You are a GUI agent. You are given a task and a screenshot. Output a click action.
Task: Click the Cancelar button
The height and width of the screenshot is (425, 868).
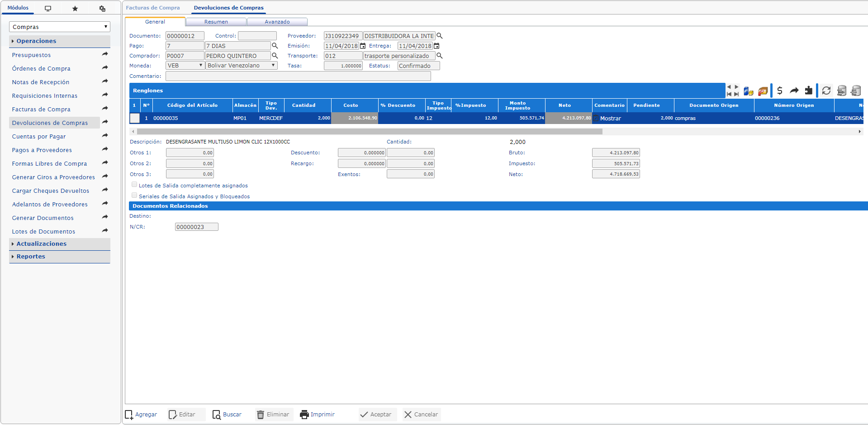[421, 415]
